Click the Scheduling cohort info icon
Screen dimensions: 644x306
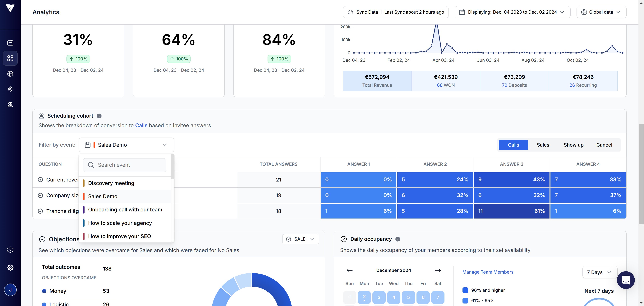click(x=99, y=116)
